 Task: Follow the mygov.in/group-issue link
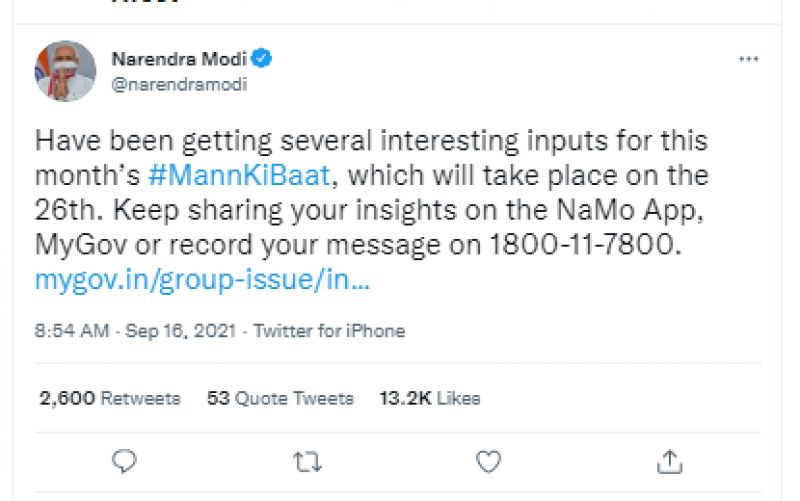pos(202,280)
